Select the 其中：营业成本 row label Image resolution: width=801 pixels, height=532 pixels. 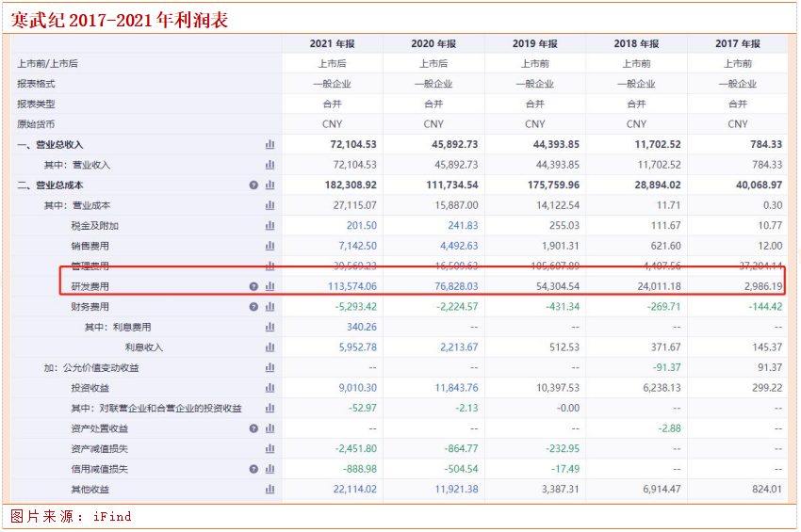(77, 205)
